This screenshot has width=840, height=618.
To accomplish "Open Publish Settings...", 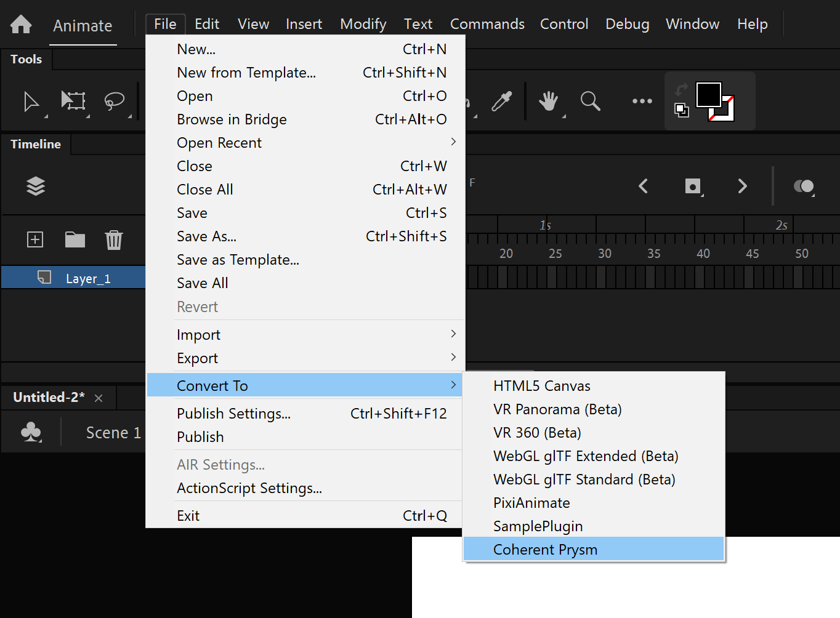I will coord(305,414).
